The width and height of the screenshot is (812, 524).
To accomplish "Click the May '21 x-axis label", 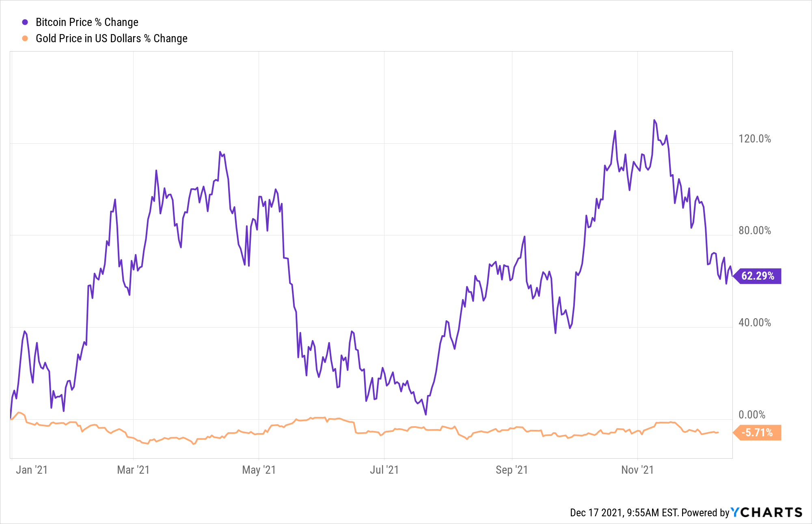I will (259, 470).
